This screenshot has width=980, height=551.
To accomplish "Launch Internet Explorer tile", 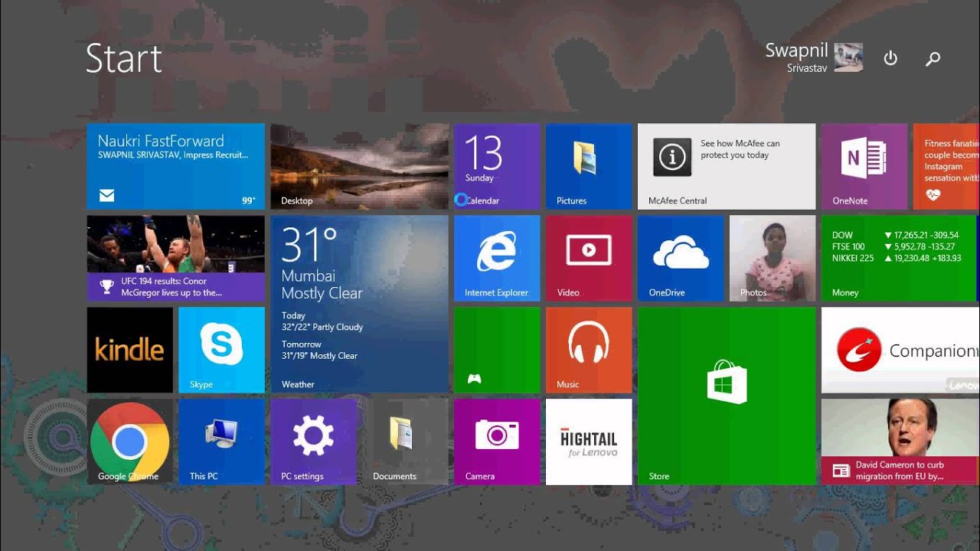I will tap(497, 258).
